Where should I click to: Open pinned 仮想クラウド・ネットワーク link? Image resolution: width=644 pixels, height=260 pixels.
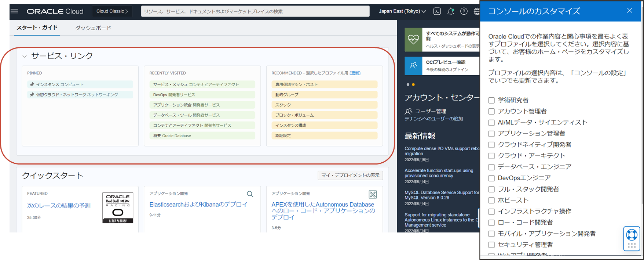[x=80, y=95]
